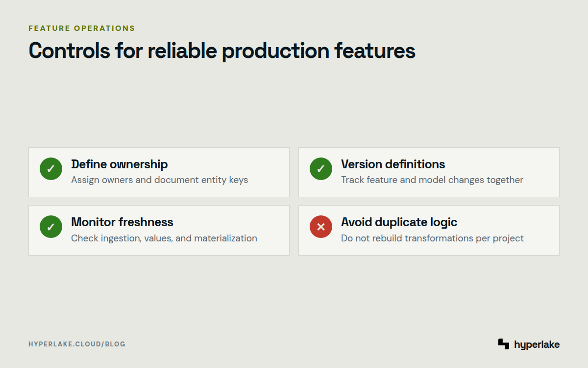
Task: Click 'Do not rebuild transformations per project'
Action: [x=433, y=238]
